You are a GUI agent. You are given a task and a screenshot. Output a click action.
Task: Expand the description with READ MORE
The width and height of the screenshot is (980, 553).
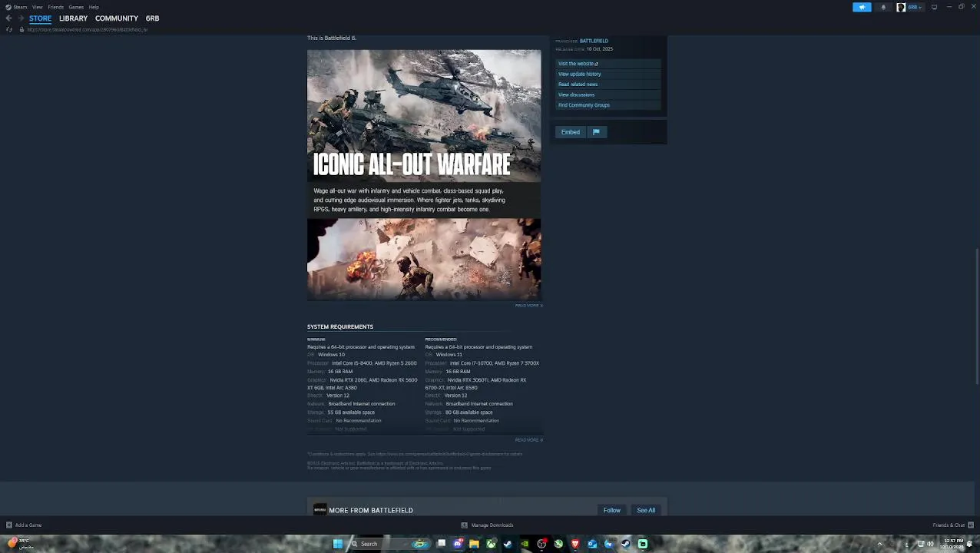[528, 306]
